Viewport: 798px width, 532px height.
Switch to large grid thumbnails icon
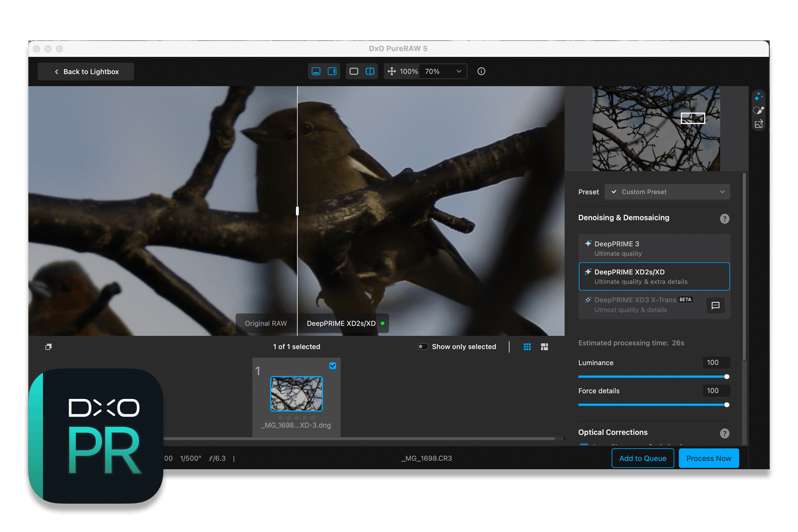(545, 347)
